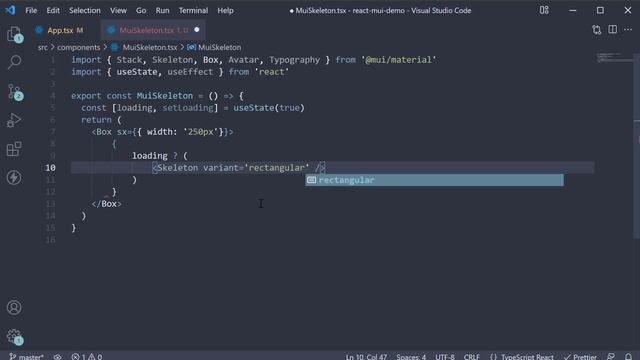The height and width of the screenshot is (360, 640).
Task: Click line number 10 in the gutter
Action: pos(51,168)
